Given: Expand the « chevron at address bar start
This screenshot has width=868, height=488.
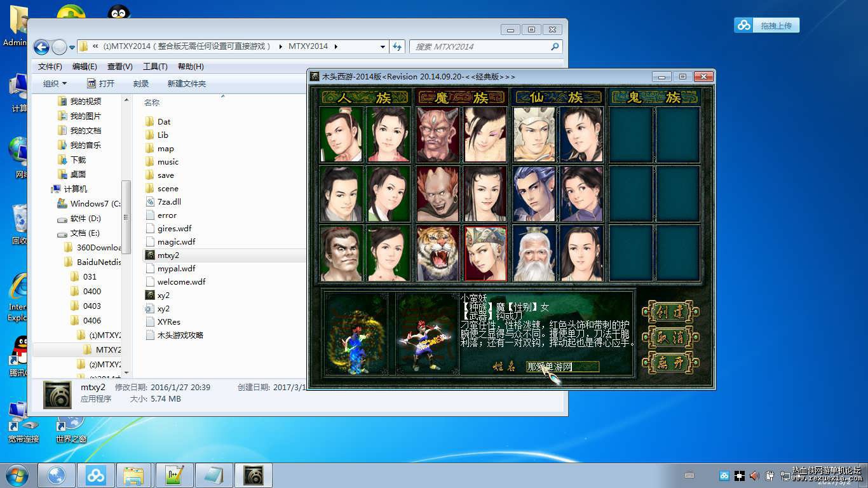Looking at the screenshot, I should 95,46.
